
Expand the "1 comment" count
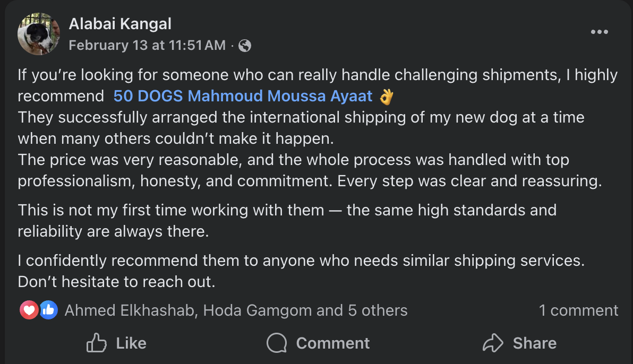(578, 310)
